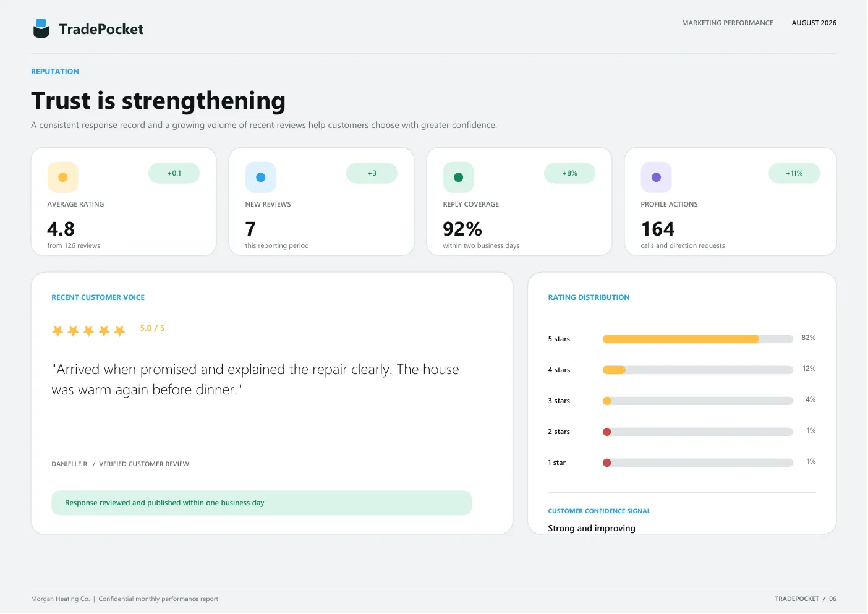Click the 4% value
This screenshot has width=868, height=614.
811,399
